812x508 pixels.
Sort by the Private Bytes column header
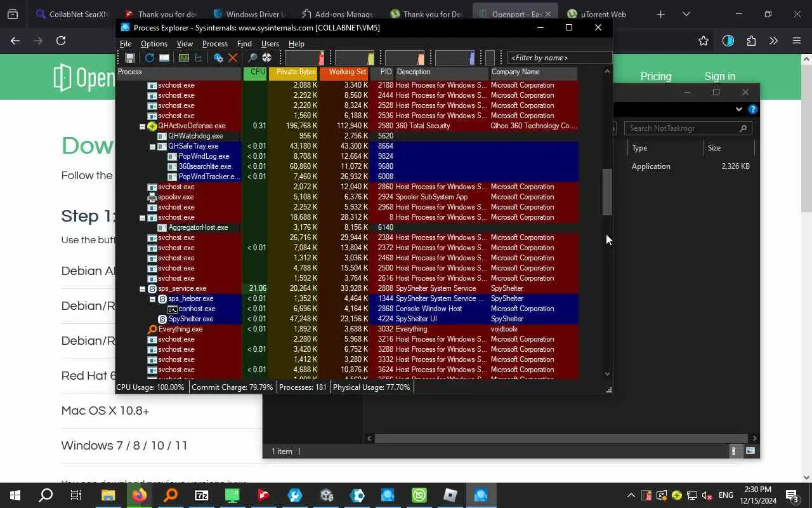[x=293, y=73]
